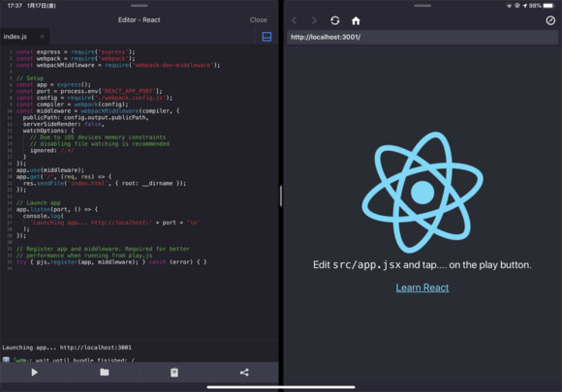Tap the battery indicator in the status bar

pos(548,6)
